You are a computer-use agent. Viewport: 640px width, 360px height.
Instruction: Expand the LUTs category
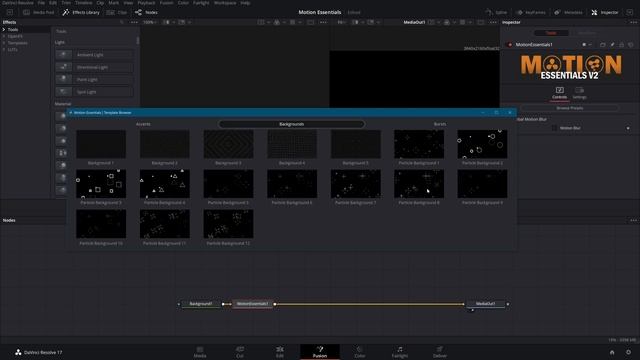point(4,49)
